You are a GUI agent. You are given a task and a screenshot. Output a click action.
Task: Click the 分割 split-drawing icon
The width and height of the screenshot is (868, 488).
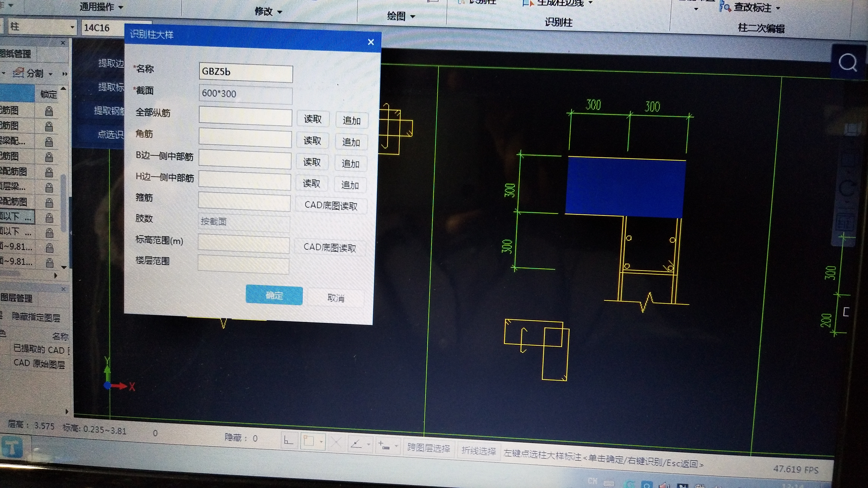18,73
